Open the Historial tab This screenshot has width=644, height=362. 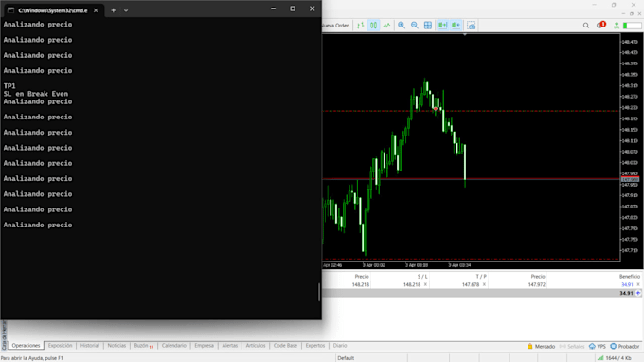coord(90,346)
